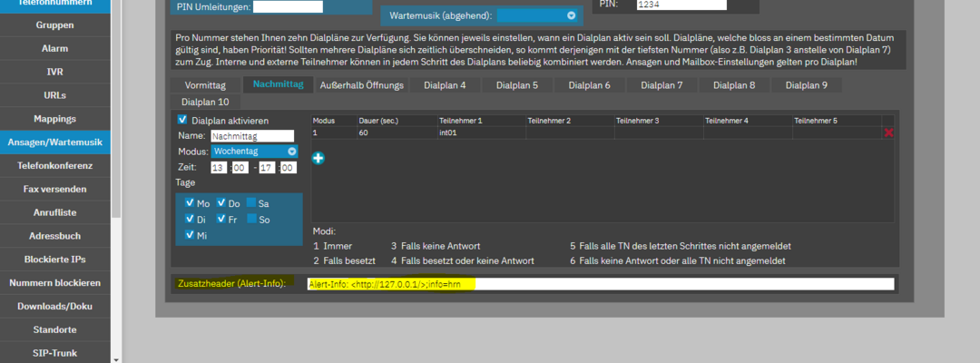980x363 pixels.
Task: Switch to the Vormittag dialplan tab
Action: click(x=205, y=85)
